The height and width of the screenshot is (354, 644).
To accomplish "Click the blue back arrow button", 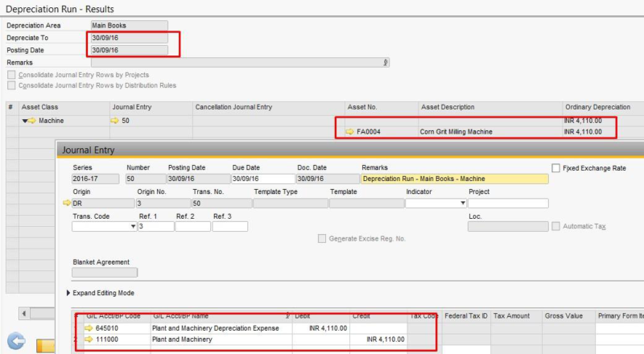I will 16,340.
